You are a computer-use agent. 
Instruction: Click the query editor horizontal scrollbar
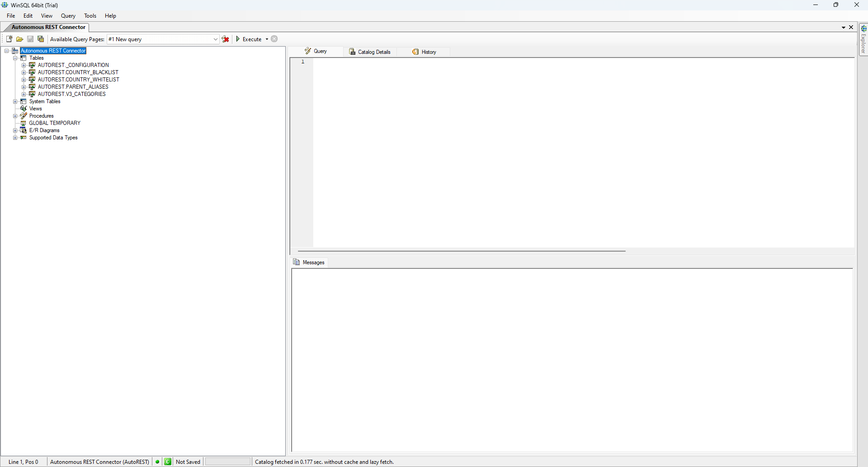coord(461,251)
